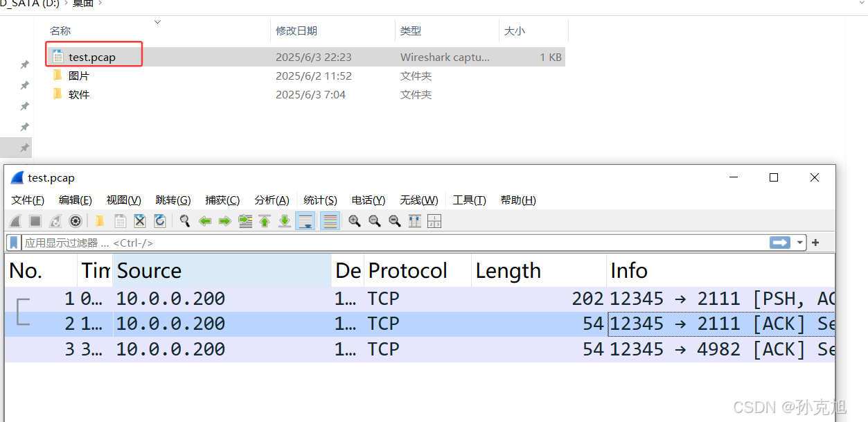
Task: Zoom in on main window text
Action: [355, 221]
